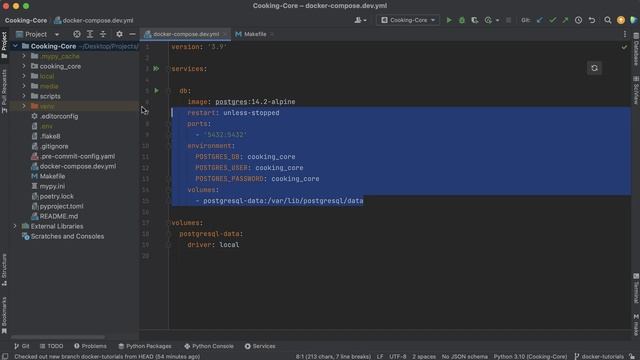Screen dimensions: 640x360
Task: Click the stop process icon
Action: pyautogui.click(x=508, y=20)
